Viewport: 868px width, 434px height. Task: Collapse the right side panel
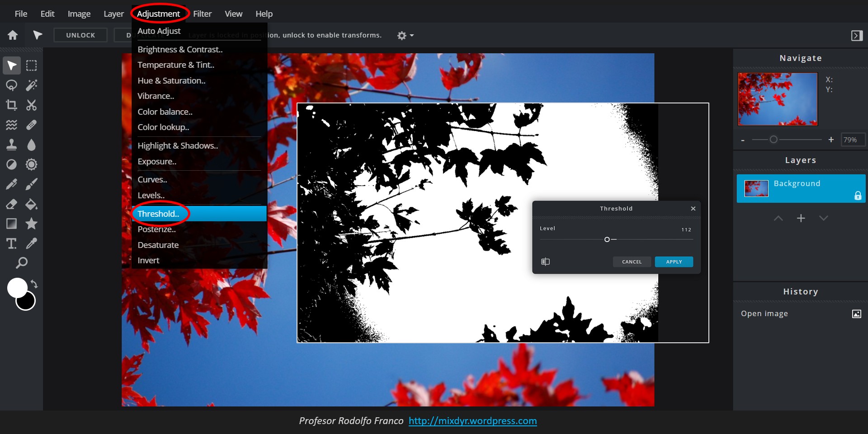pos(857,36)
